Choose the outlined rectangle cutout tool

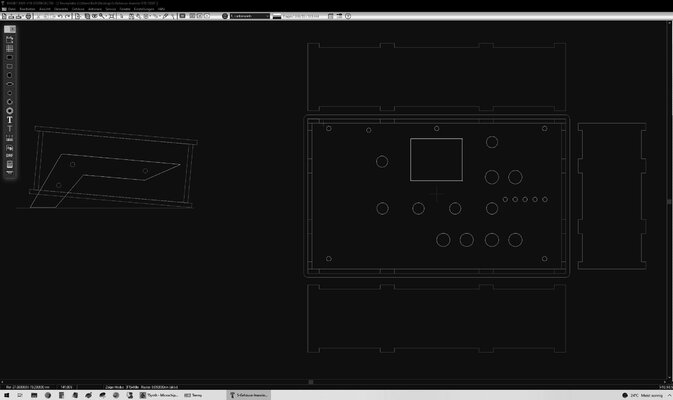coord(9,67)
